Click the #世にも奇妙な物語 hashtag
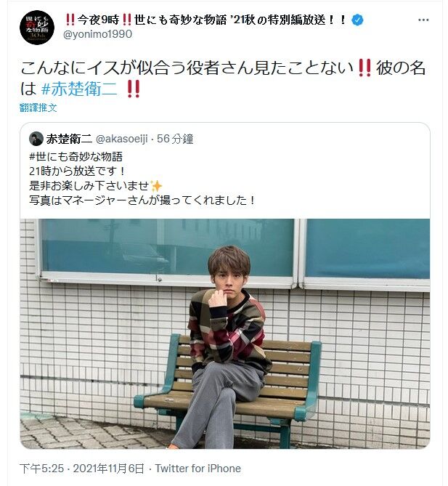 (x=76, y=156)
